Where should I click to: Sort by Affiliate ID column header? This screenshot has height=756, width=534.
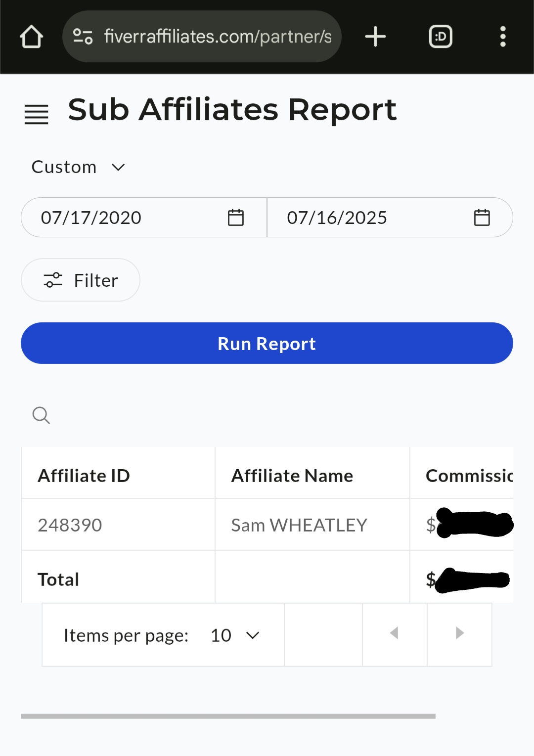click(x=84, y=476)
